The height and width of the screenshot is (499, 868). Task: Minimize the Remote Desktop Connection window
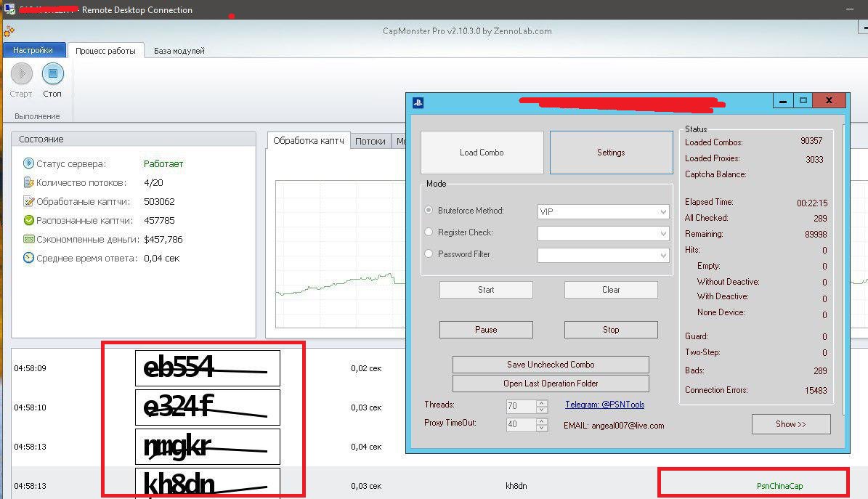coord(850,9)
